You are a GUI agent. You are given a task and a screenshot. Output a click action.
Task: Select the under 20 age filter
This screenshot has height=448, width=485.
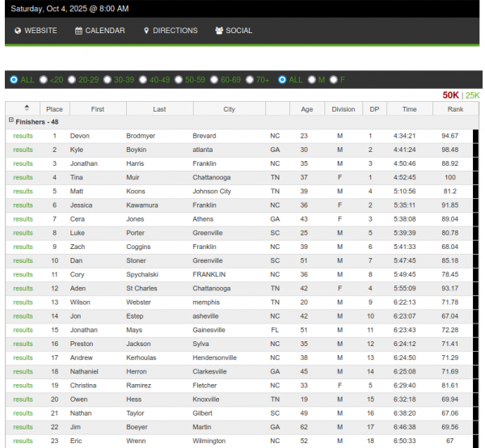click(45, 79)
